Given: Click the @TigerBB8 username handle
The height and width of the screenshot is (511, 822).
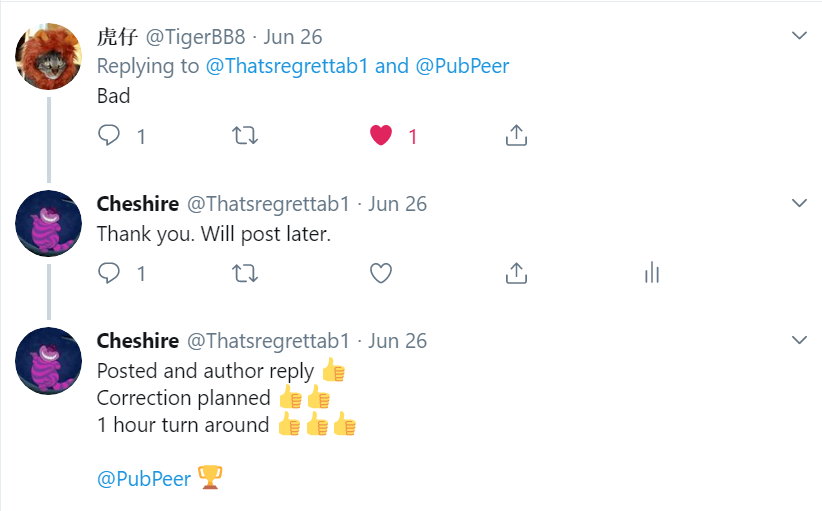Looking at the screenshot, I should point(196,37).
